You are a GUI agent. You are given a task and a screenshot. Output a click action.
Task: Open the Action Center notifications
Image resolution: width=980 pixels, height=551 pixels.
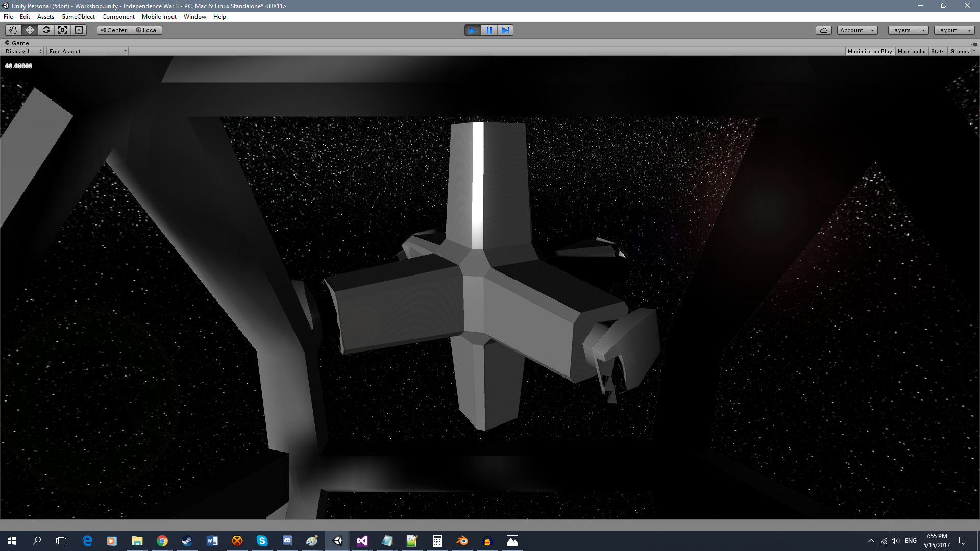point(963,541)
